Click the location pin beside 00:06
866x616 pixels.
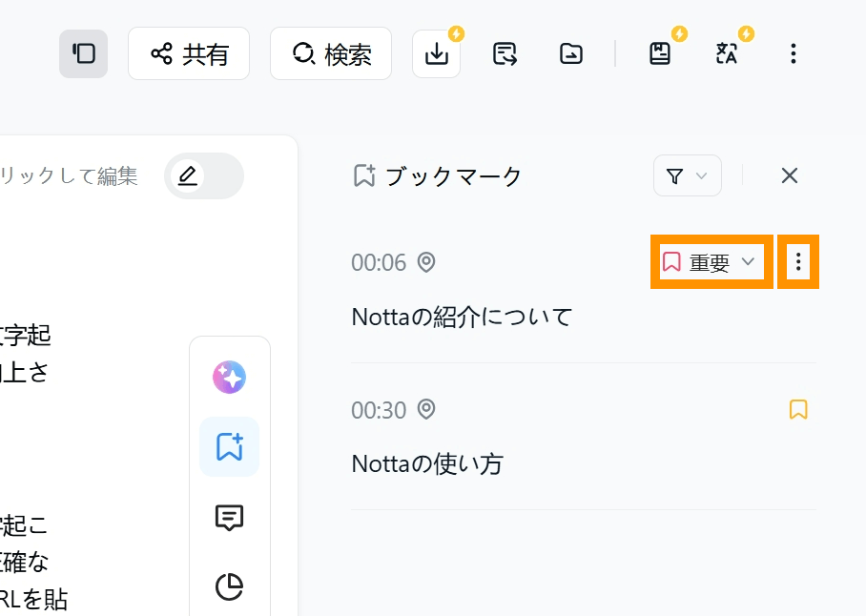coord(426,262)
